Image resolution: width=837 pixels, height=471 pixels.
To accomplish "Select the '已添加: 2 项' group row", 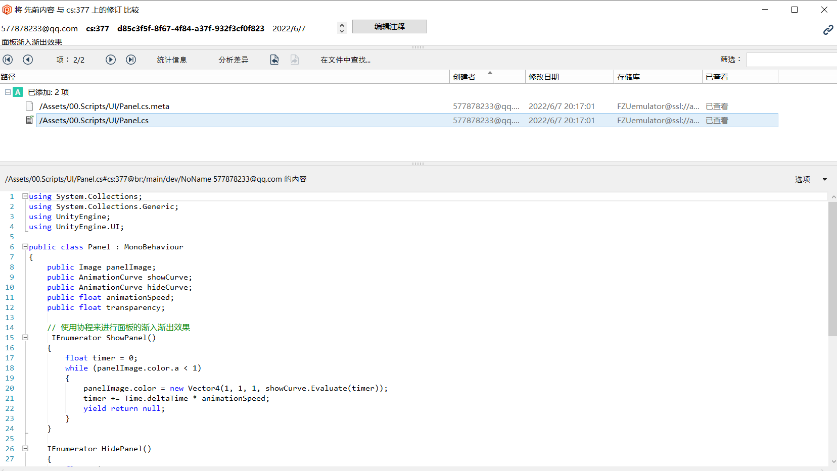I will tap(48, 92).
